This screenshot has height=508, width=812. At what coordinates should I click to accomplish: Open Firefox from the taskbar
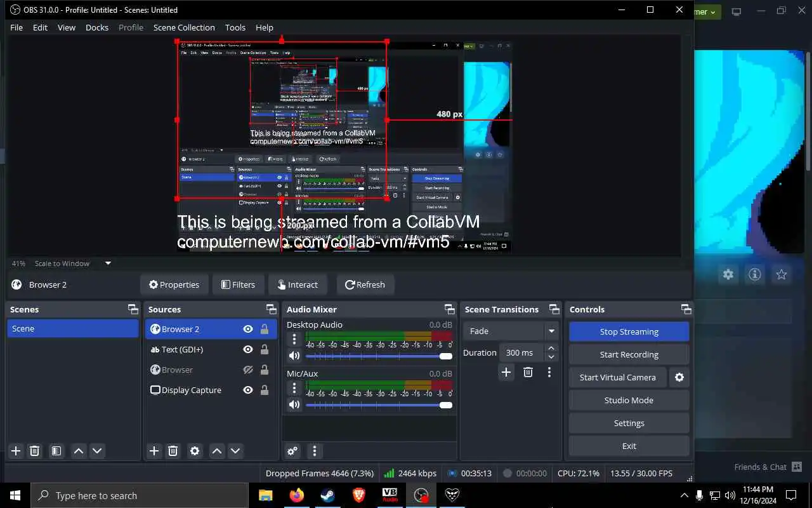click(296, 495)
